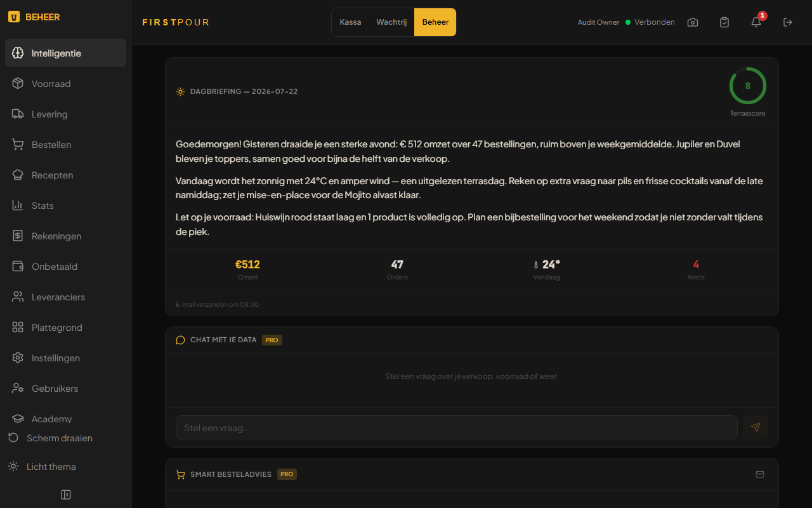Switch to the Kassa tab
The height and width of the screenshot is (508, 812).
click(x=350, y=22)
